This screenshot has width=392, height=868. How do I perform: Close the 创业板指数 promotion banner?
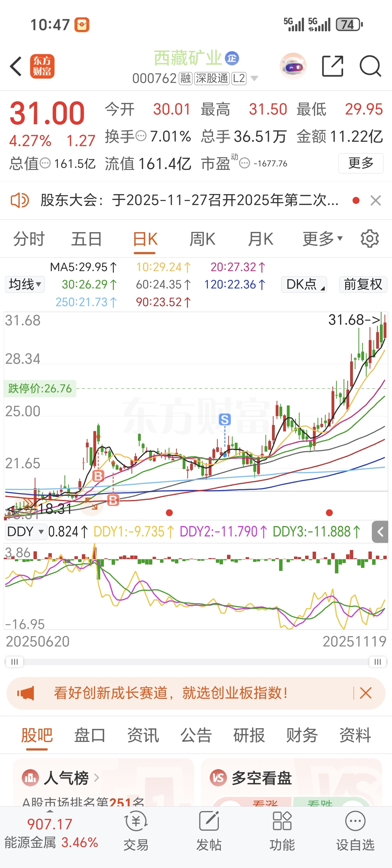[366, 693]
